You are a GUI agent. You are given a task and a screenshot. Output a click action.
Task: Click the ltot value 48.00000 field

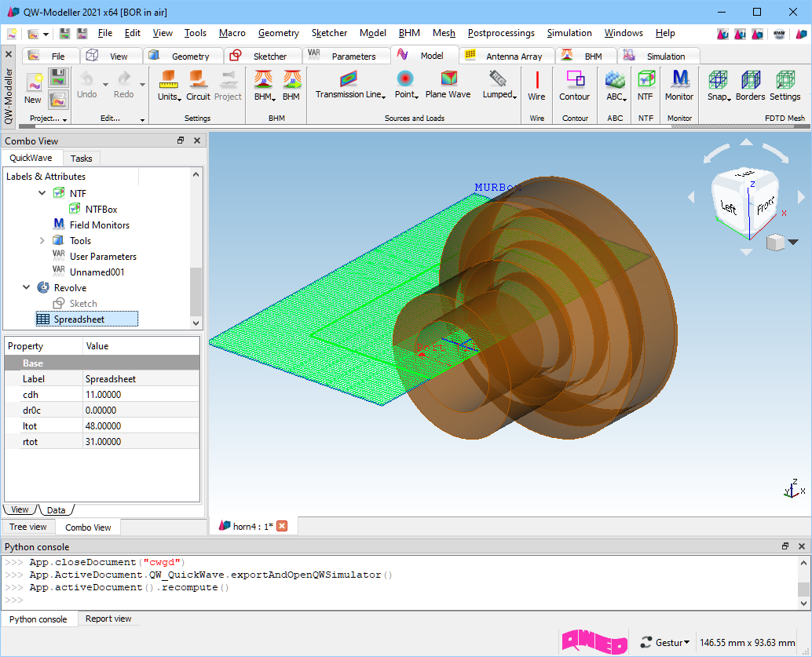point(141,426)
